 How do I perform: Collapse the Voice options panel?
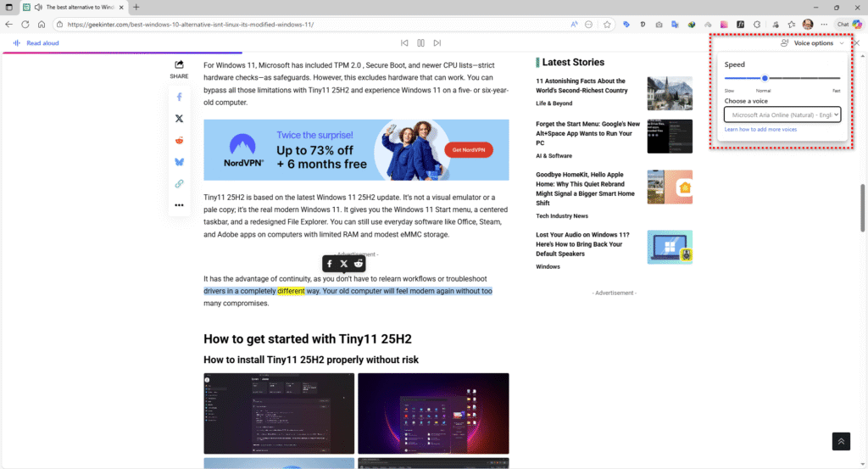tap(812, 43)
